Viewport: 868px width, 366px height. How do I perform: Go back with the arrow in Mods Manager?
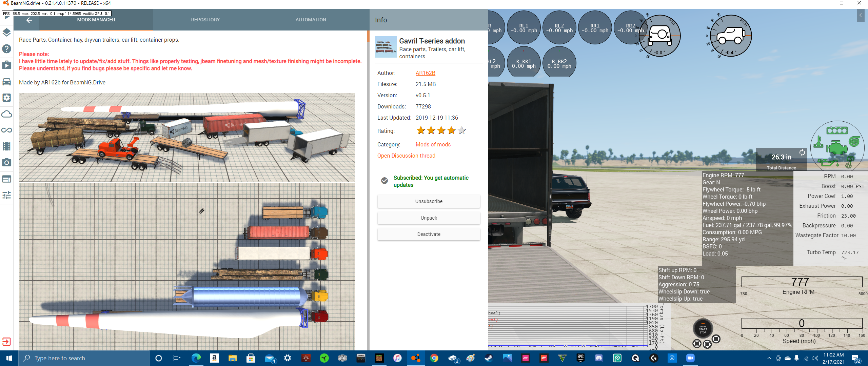(29, 20)
